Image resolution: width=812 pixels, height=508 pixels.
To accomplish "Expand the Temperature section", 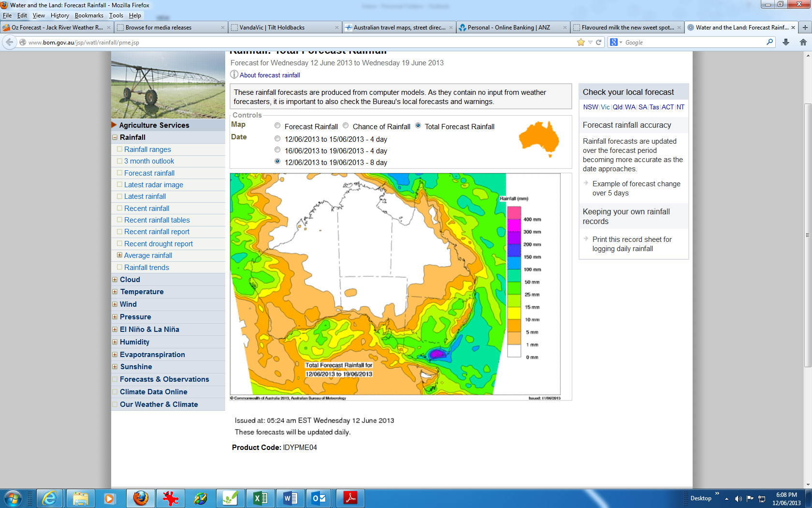I will tap(115, 292).
